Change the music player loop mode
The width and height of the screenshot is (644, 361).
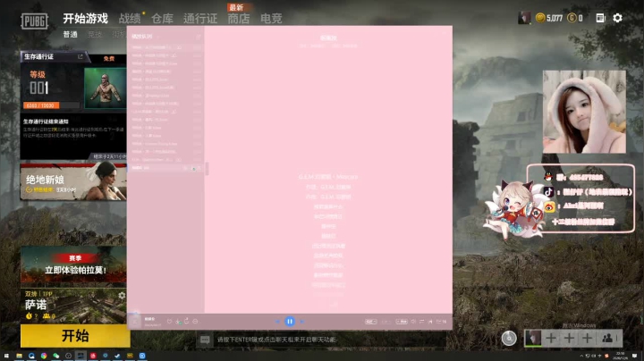pos(421,321)
